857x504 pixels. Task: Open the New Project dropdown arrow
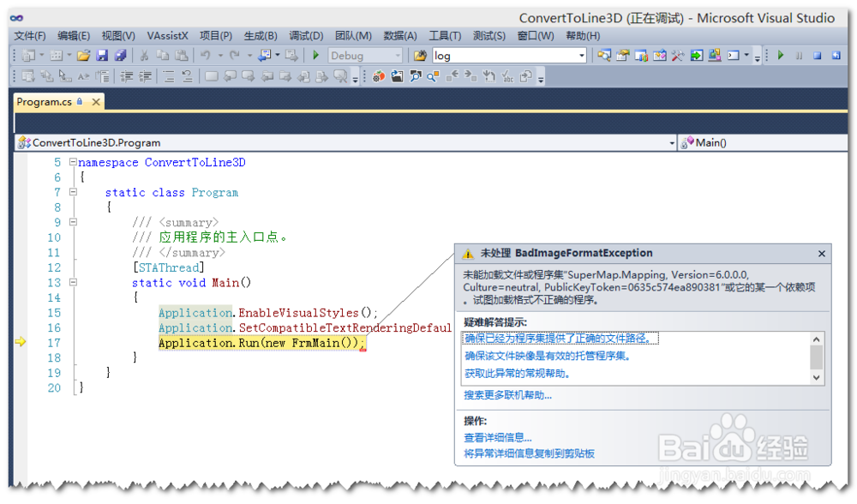point(41,55)
